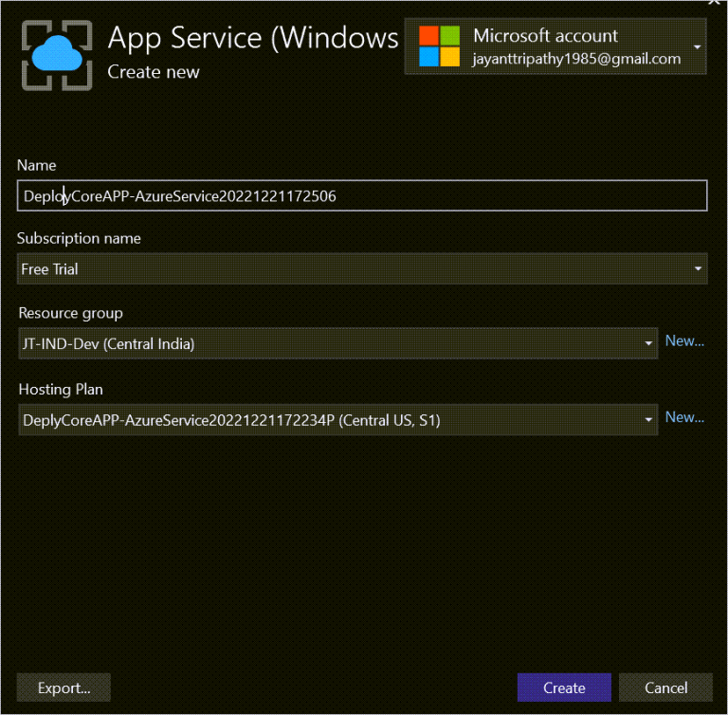Click the account email jayanttripathy1985@gmail.com
The width and height of the screenshot is (728, 715).
[x=576, y=59]
